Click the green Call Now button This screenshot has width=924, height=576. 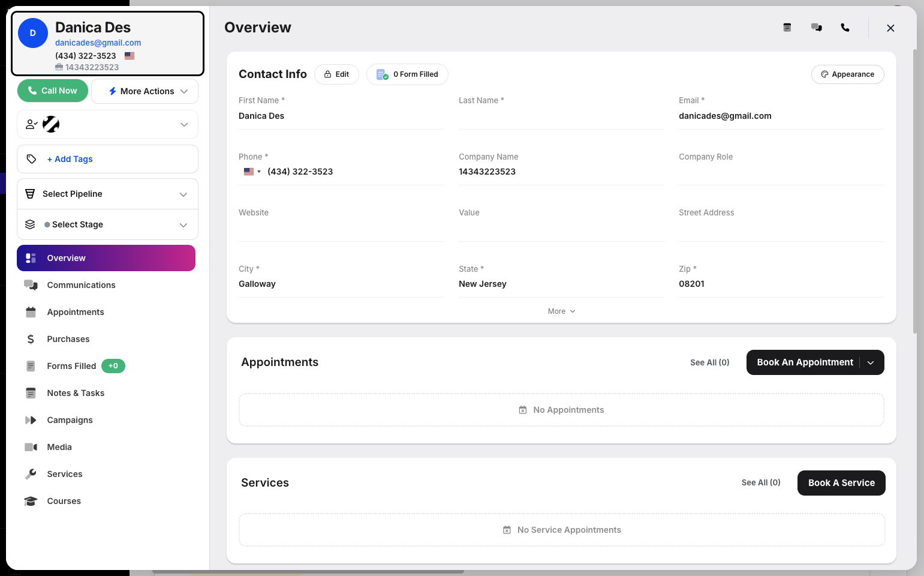(x=53, y=91)
